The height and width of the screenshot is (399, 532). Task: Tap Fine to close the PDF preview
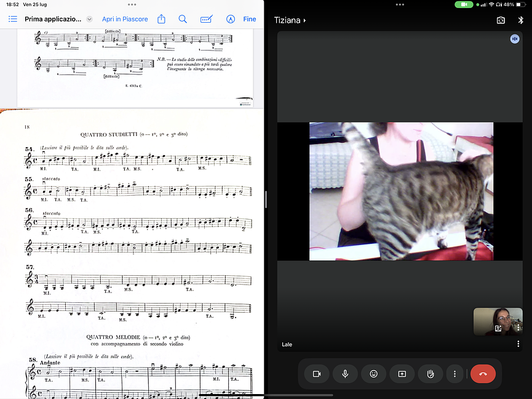[x=249, y=19]
